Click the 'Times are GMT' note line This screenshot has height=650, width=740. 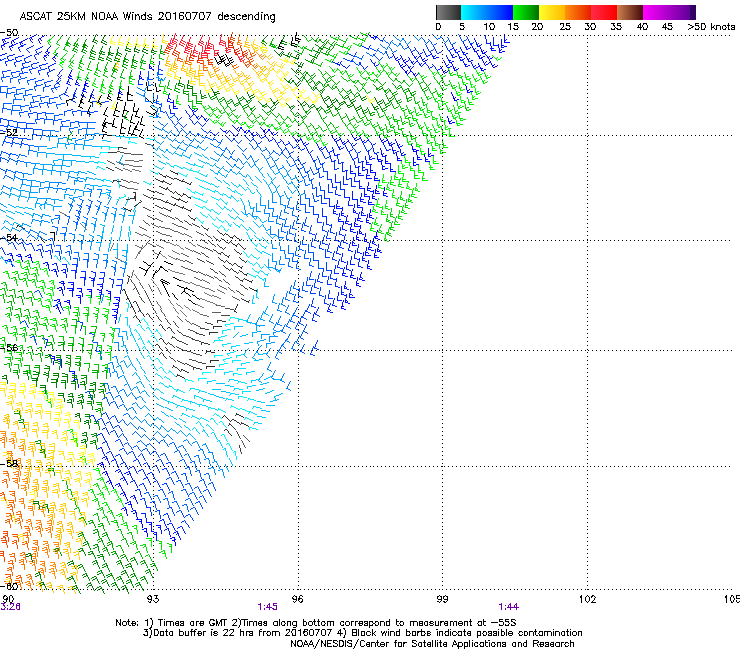[x=316, y=623]
